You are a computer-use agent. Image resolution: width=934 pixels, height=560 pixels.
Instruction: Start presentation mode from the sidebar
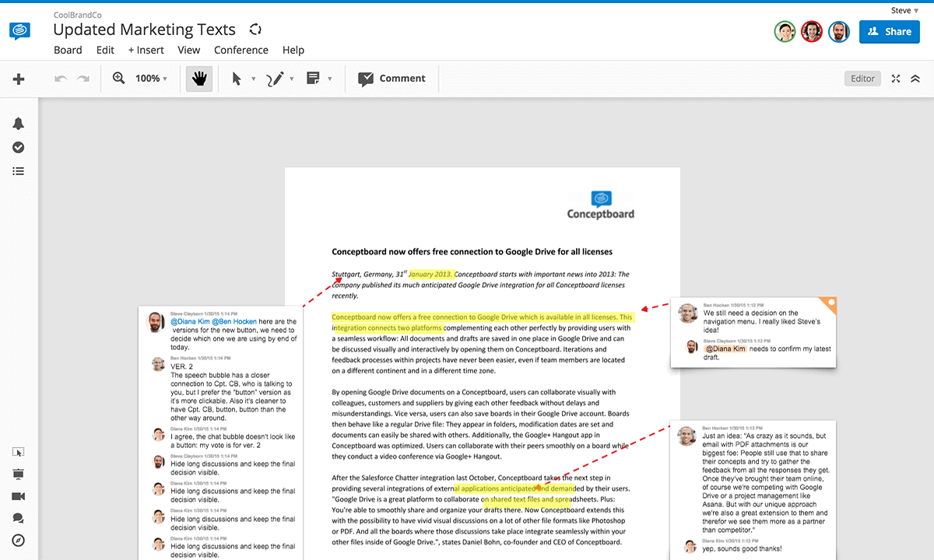coord(19,474)
